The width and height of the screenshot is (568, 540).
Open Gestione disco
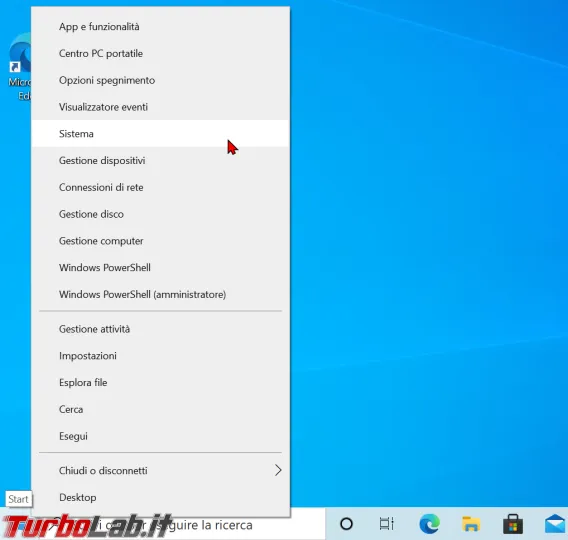[160, 214]
